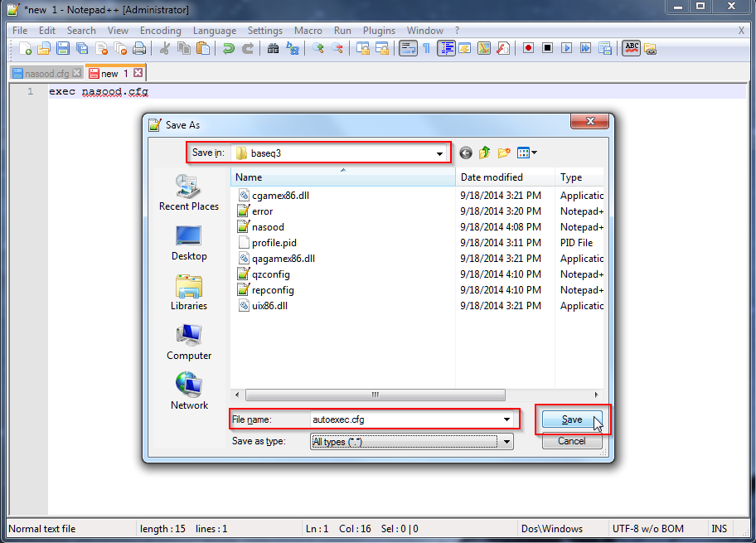Open the View Menu dropdown arrow
This screenshot has width=756, height=543.
(535, 153)
